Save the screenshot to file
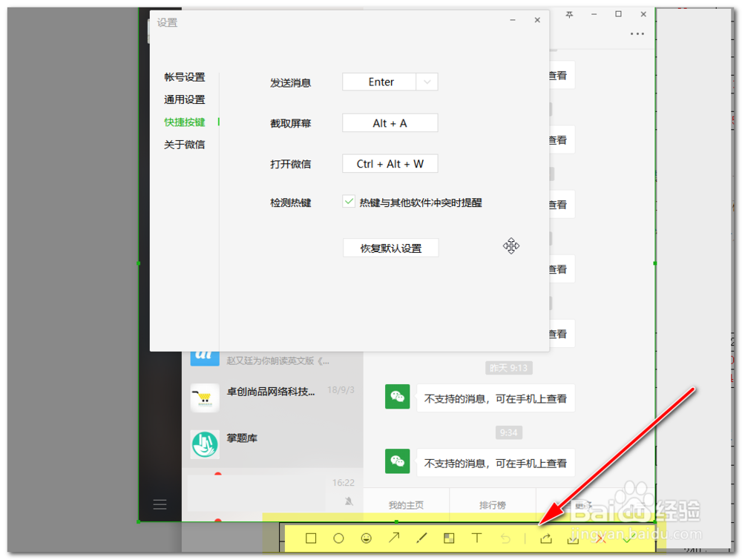742x560 pixels. (x=573, y=538)
